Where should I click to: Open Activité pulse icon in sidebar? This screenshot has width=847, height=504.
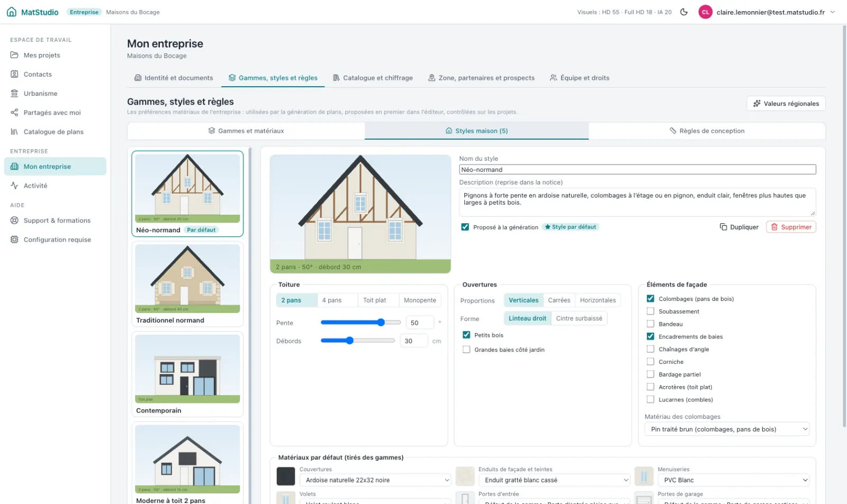(14, 186)
